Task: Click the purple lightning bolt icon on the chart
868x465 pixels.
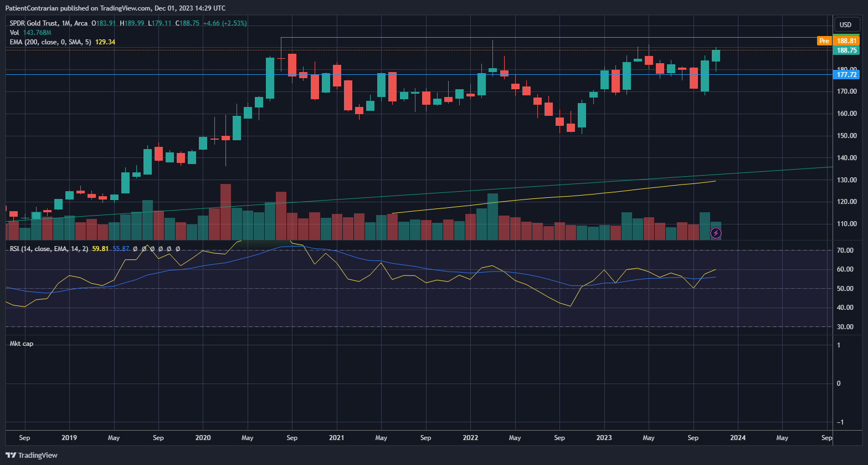Action: (716, 233)
